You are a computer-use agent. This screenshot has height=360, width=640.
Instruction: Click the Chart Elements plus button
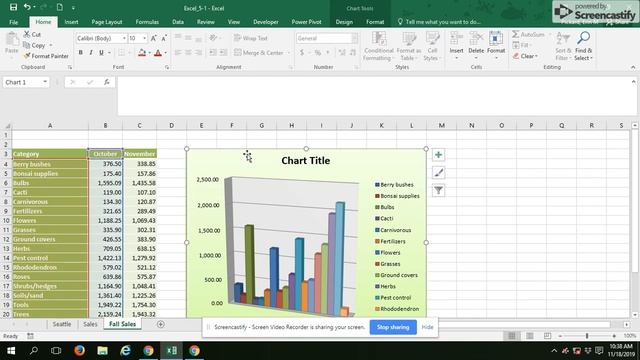(x=438, y=155)
